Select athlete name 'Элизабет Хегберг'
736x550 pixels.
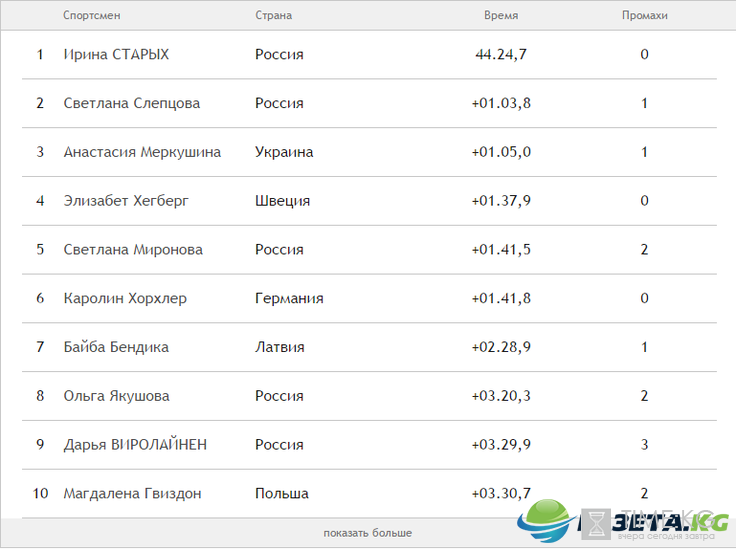tap(126, 201)
